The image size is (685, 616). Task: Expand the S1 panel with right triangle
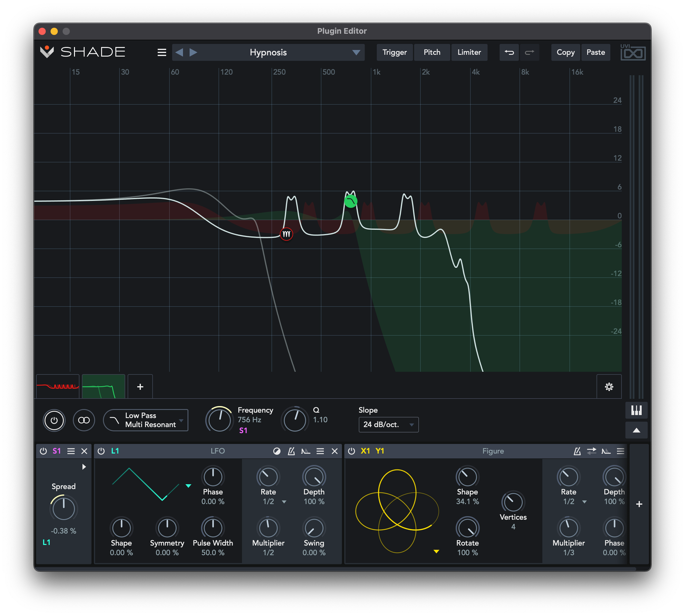coord(84,467)
